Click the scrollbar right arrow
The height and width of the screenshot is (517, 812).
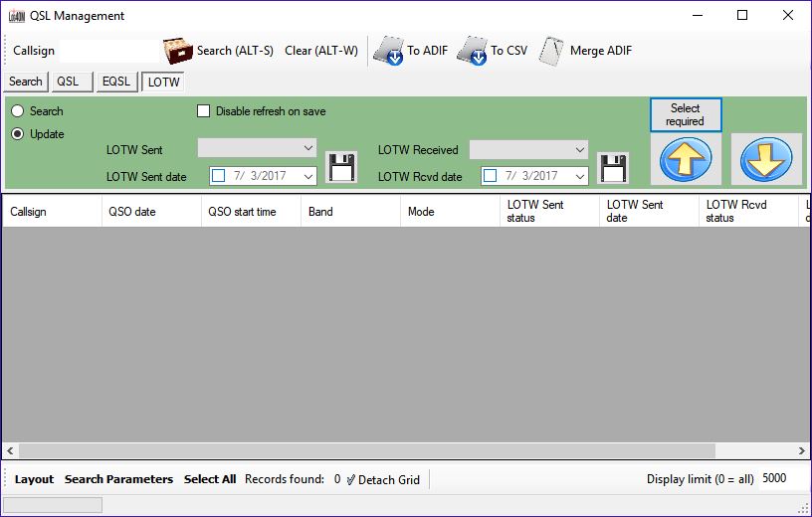(x=802, y=451)
